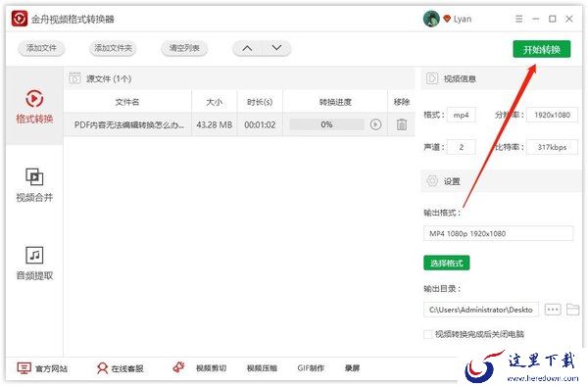Click the 移除 column header
The image size is (588, 386).
point(401,102)
